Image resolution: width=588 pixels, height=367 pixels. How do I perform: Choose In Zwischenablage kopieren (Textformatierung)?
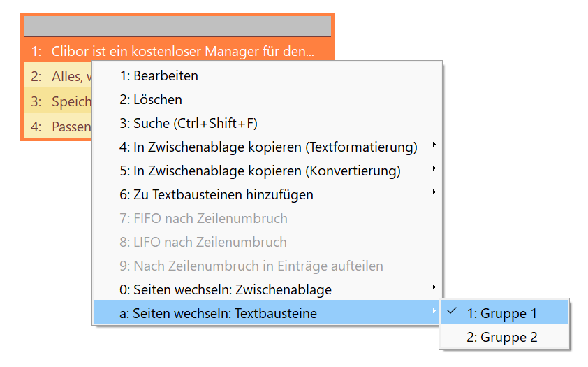coord(267,147)
